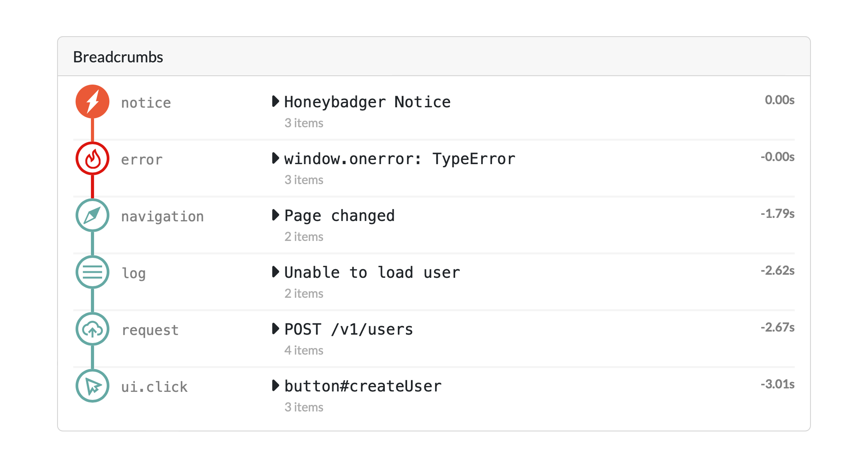Viewport: 868px width, 468px height.
Task: Click the Breadcrumbs panel header
Action: (118, 57)
